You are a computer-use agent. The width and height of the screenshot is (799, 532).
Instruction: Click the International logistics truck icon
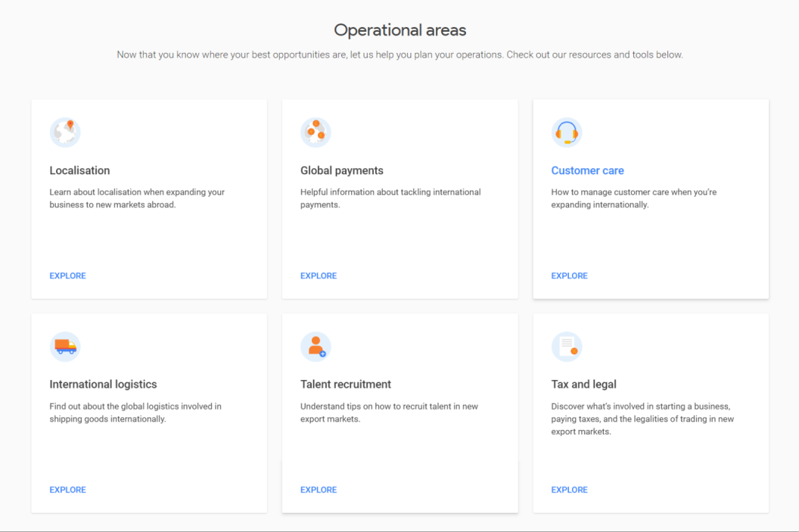[65, 347]
